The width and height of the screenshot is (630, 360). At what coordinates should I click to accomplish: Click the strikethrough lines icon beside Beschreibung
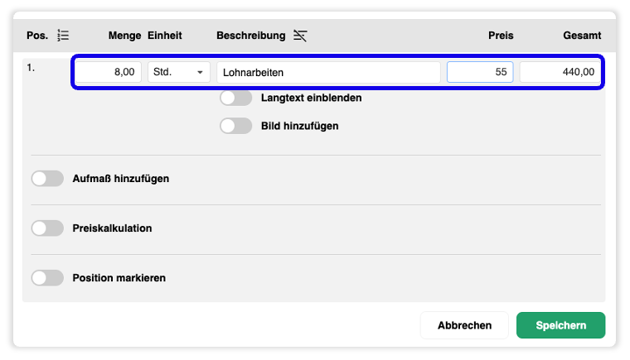tap(300, 36)
